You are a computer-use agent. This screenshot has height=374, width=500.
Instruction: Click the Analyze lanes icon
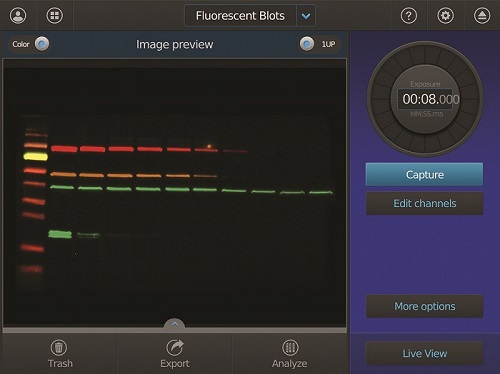coord(290,347)
